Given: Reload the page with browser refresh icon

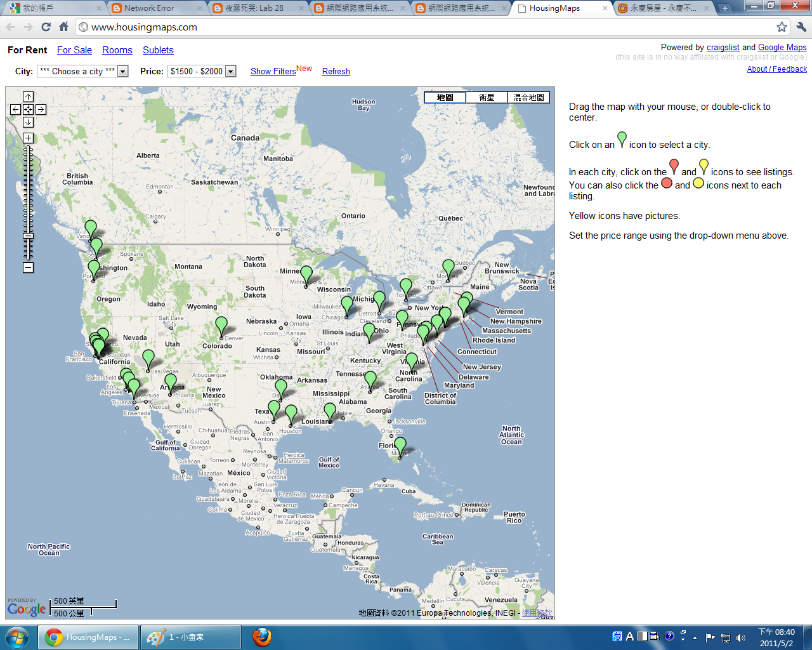Looking at the screenshot, I should [46, 27].
